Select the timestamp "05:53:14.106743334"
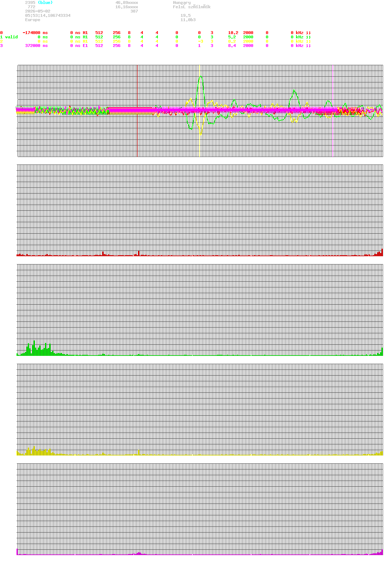Screen dimensions: 392x563 tap(48, 15)
